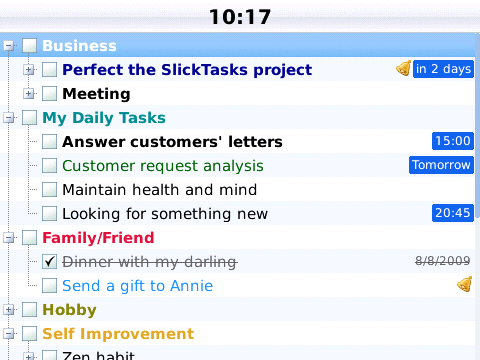Expand Perfect the SlickTasks project subtasks
Viewport: 480px width, 360px height.
tap(29, 70)
